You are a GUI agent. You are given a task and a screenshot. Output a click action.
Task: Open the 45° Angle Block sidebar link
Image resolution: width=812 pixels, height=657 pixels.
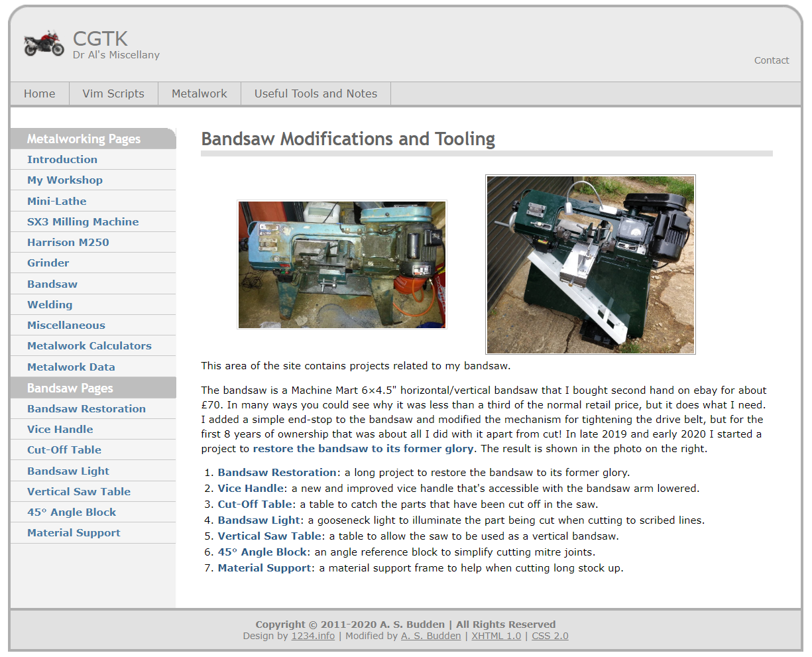point(72,512)
